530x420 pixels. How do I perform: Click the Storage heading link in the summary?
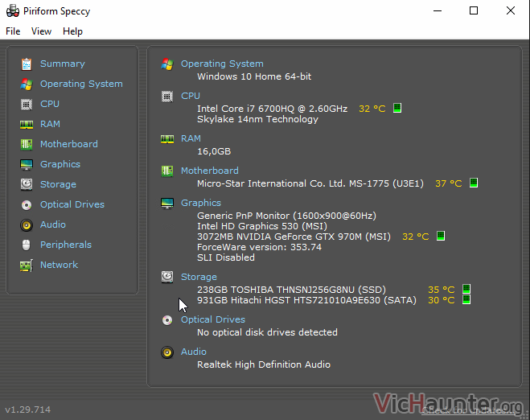coord(199,277)
